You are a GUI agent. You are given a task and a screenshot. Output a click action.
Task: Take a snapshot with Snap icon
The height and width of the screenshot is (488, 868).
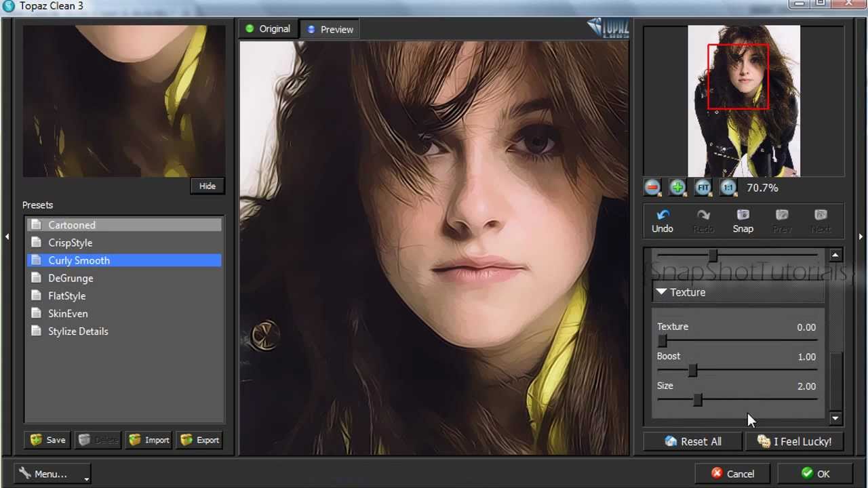743,216
